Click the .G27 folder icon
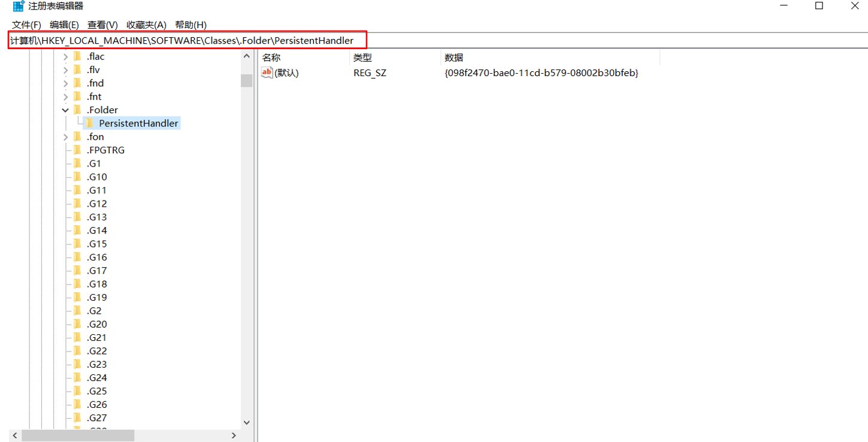868x442 pixels. point(77,418)
